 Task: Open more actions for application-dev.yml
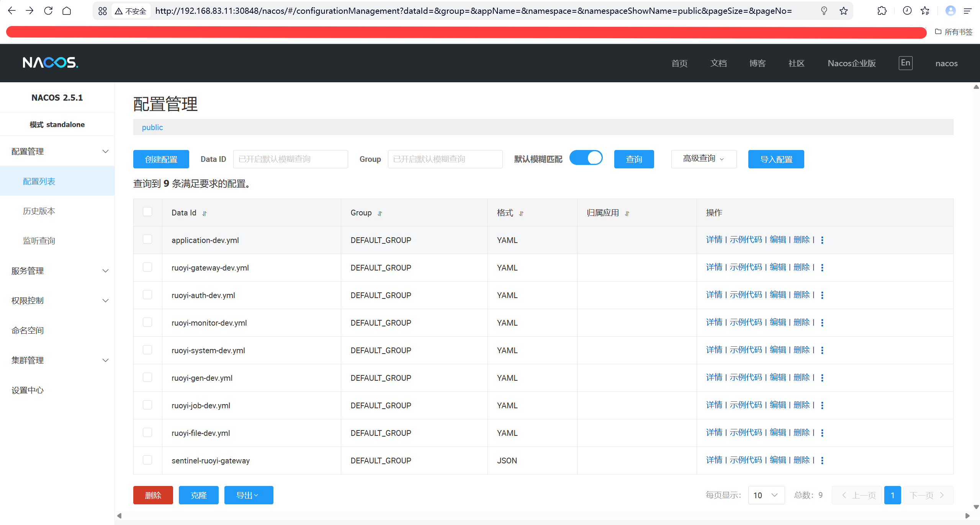822,240
